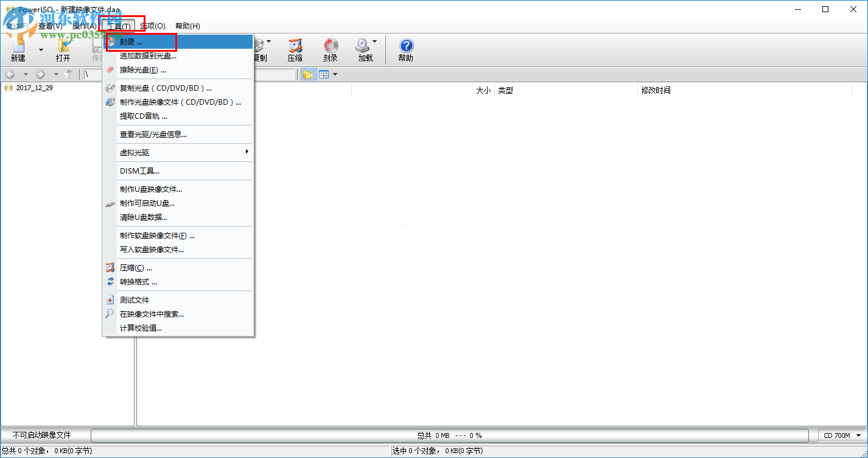Click the 加载 toolbar icon

coord(365,50)
